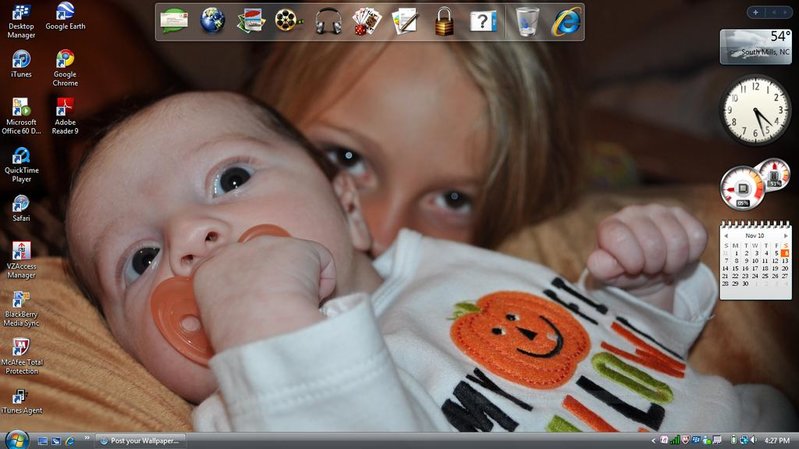Click the mail chat bubble dock icon
The height and width of the screenshot is (449, 799).
point(174,21)
